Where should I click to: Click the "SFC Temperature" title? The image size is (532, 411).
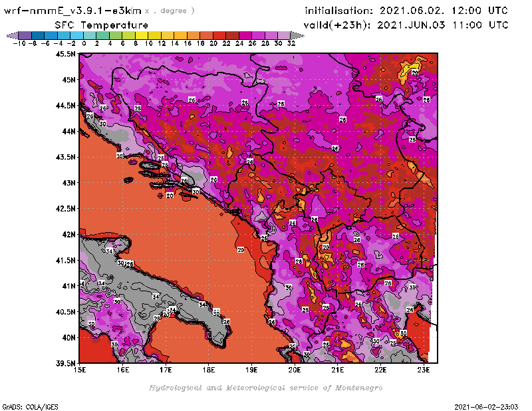[x=102, y=25]
